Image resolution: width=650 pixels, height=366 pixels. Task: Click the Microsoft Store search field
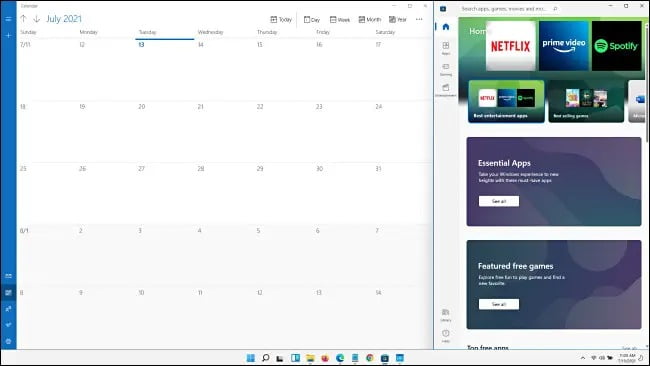click(509, 9)
